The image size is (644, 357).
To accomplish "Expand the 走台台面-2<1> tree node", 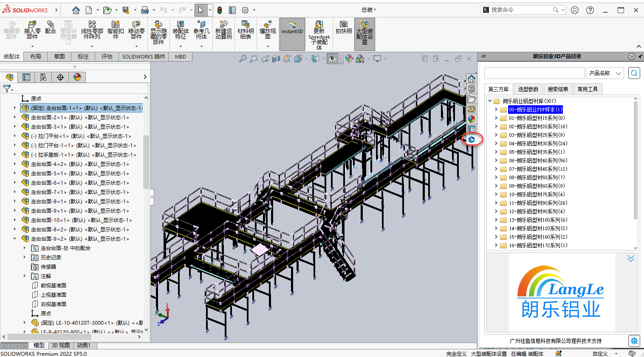I will [x=15, y=117].
